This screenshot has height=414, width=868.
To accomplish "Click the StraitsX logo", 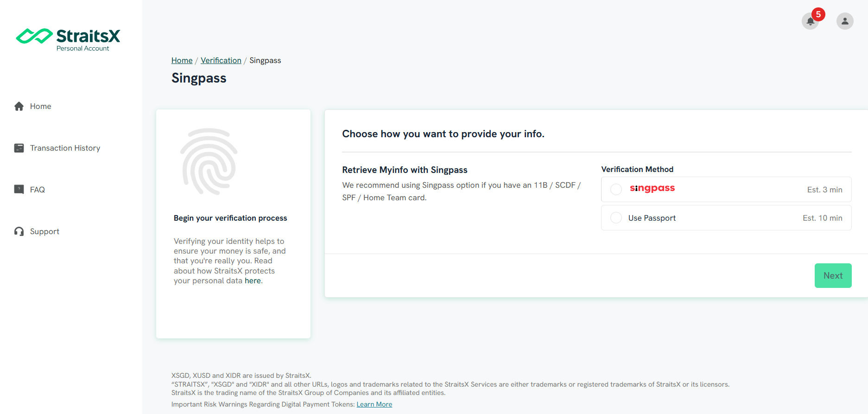I will [x=68, y=39].
